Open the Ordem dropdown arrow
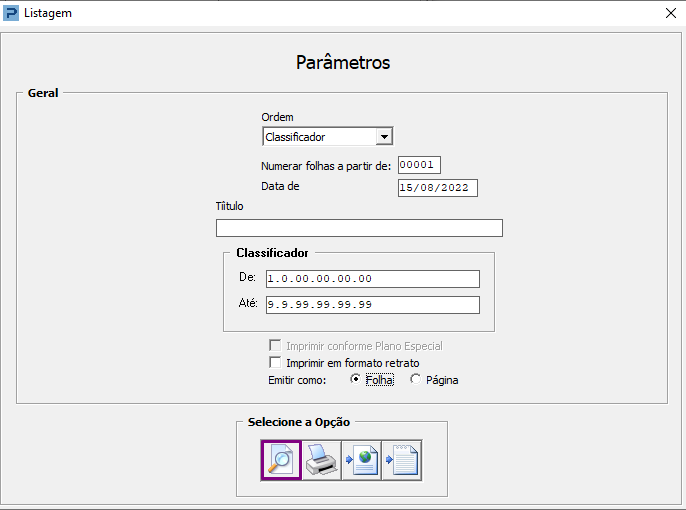 click(384, 137)
